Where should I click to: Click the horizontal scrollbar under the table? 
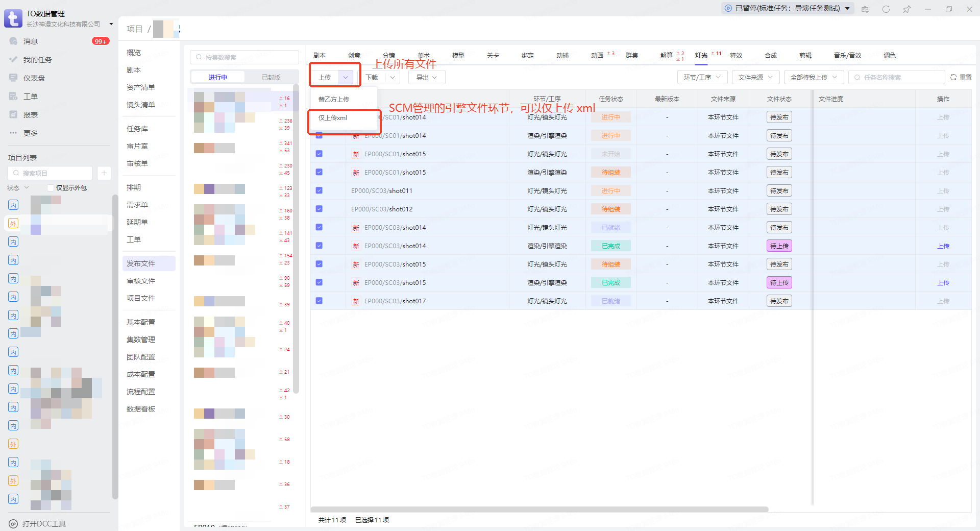tap(539, 509)
